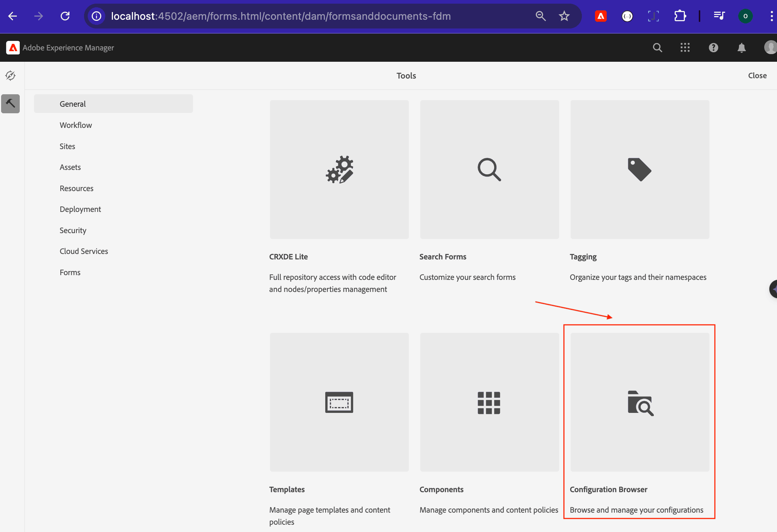
Task: Click the Configuration Browser title link
Action: 609,490
